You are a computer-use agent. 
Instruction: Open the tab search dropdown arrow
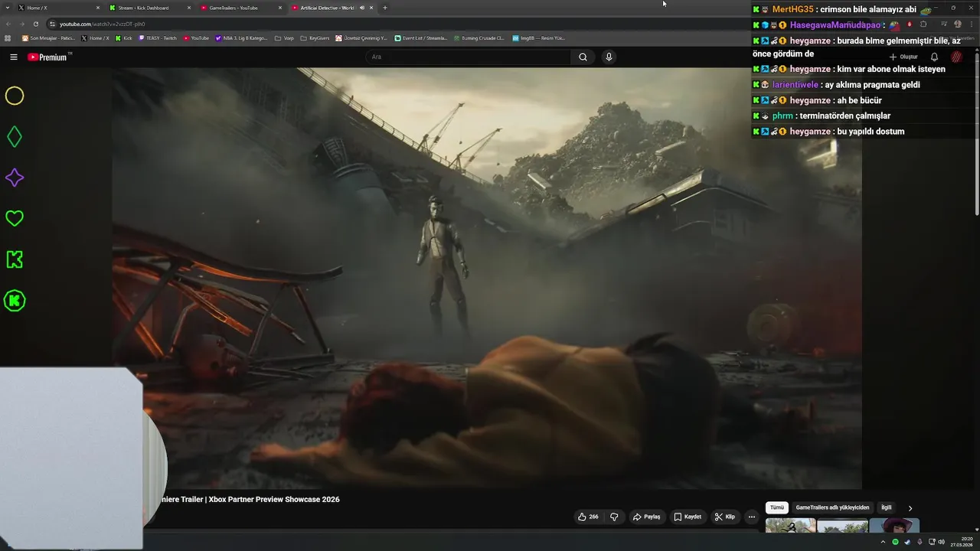[6, 8]
